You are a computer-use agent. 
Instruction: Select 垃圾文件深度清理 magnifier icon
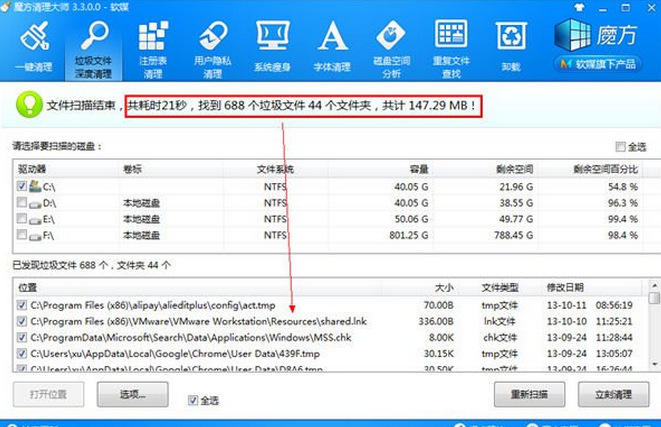tap(94, 36)
